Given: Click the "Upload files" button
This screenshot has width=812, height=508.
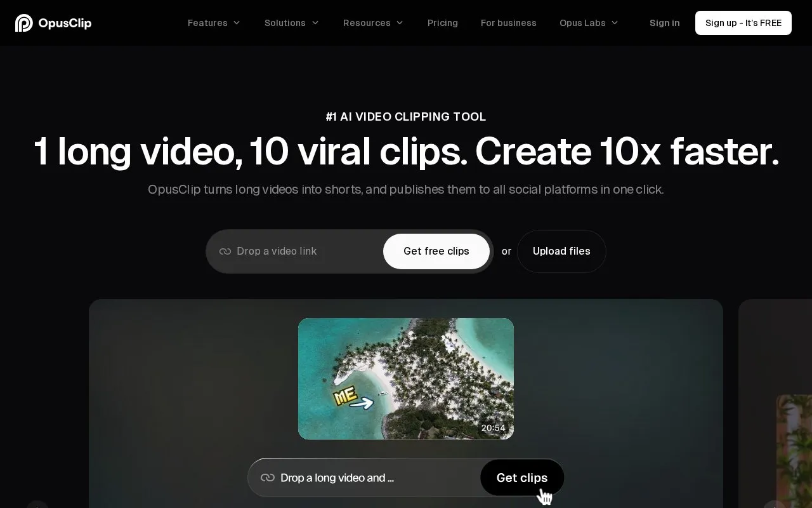Looking at the screenshot, I should pos(561,251).
